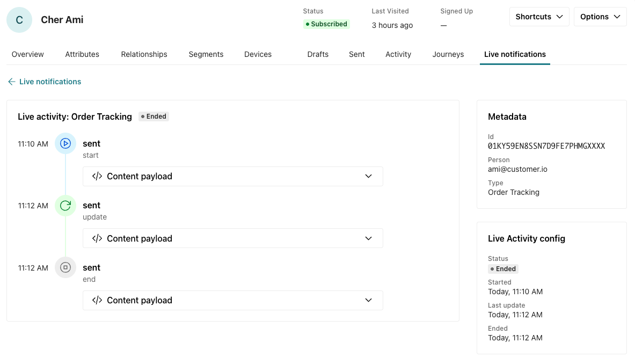Viewport: 635px width, 364px height.
Task: Click the Live activity: Order Tracking heading
Action: coord(75,117)
